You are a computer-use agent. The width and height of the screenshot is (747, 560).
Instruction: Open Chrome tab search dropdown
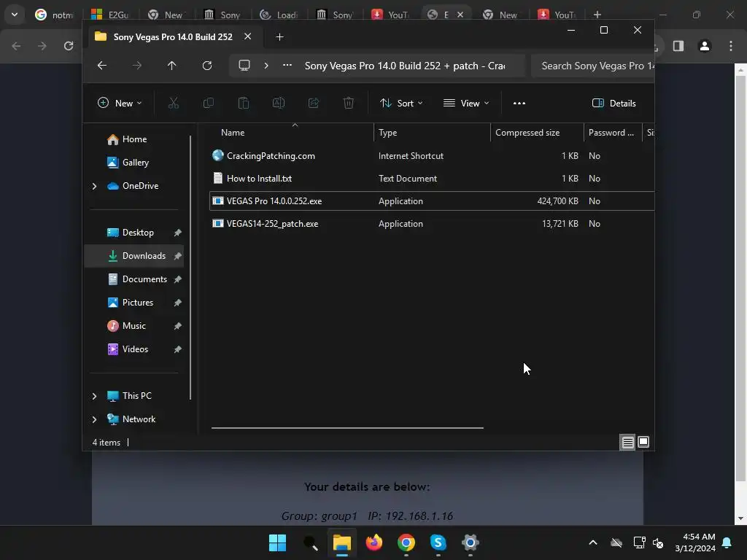click(15, 15)
